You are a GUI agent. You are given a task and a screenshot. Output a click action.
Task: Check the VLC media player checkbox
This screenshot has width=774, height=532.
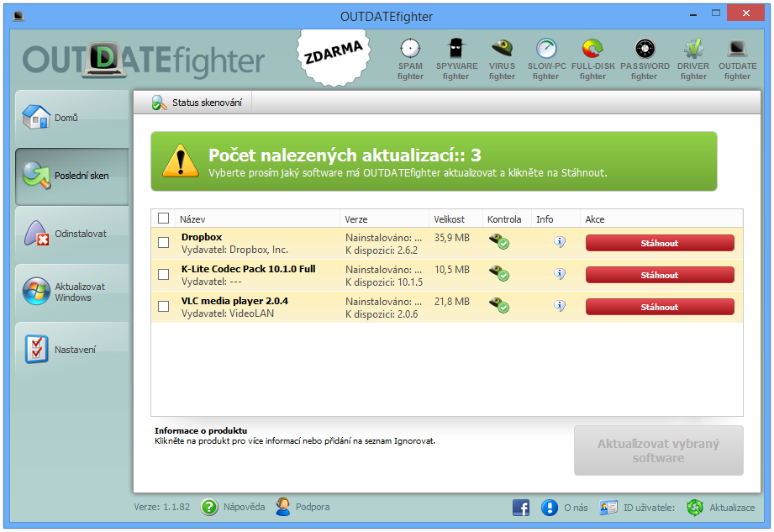pyautogui.click(x=163, y=307)
